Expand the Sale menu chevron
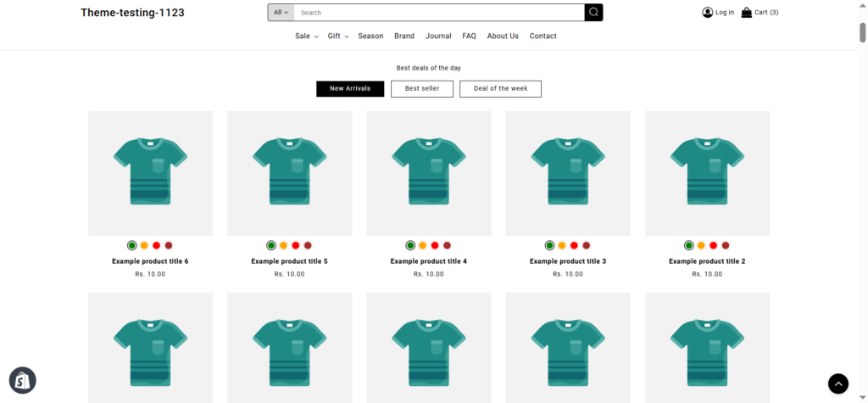This screenshot has height=403, width=868. point(316,36)
